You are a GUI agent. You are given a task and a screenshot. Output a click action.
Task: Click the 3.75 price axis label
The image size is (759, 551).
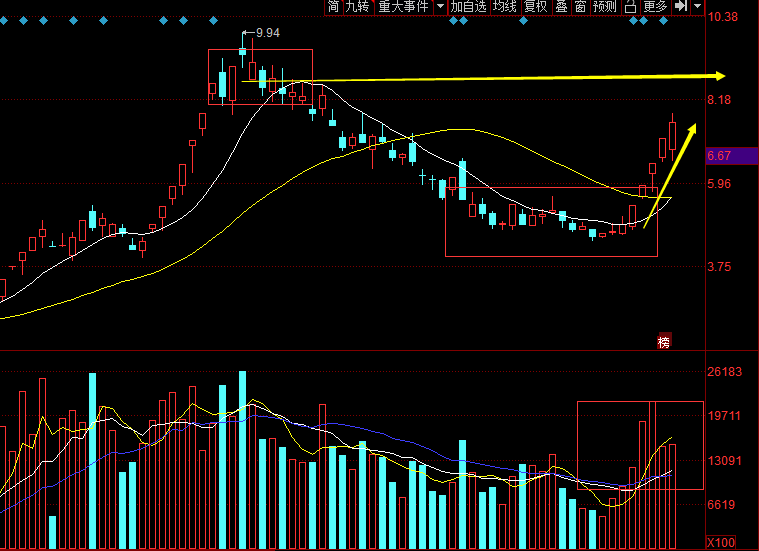[719, 267]
